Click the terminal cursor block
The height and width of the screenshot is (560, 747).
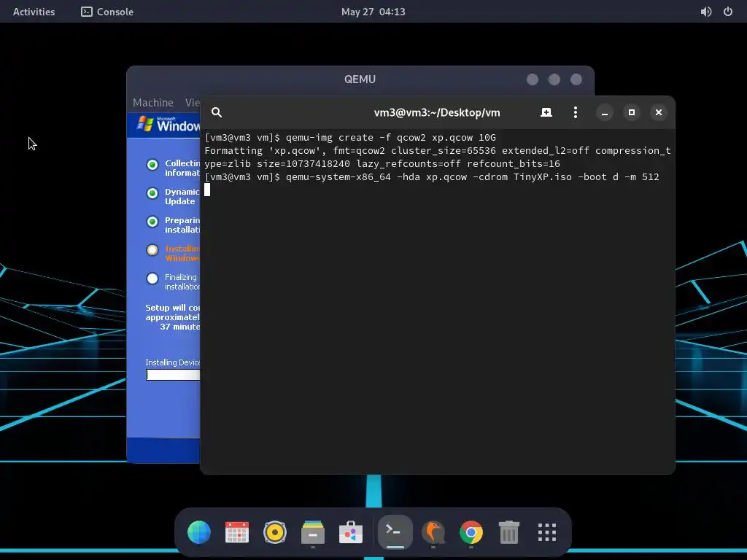coord(207,190)
